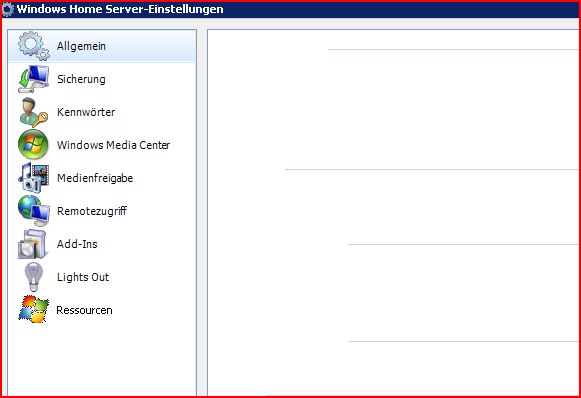Click the Kennwörter user key icon

33,112
